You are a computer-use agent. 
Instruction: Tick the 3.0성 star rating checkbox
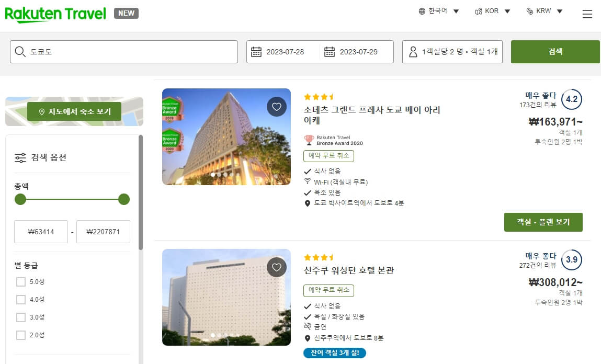coord(21,317)
